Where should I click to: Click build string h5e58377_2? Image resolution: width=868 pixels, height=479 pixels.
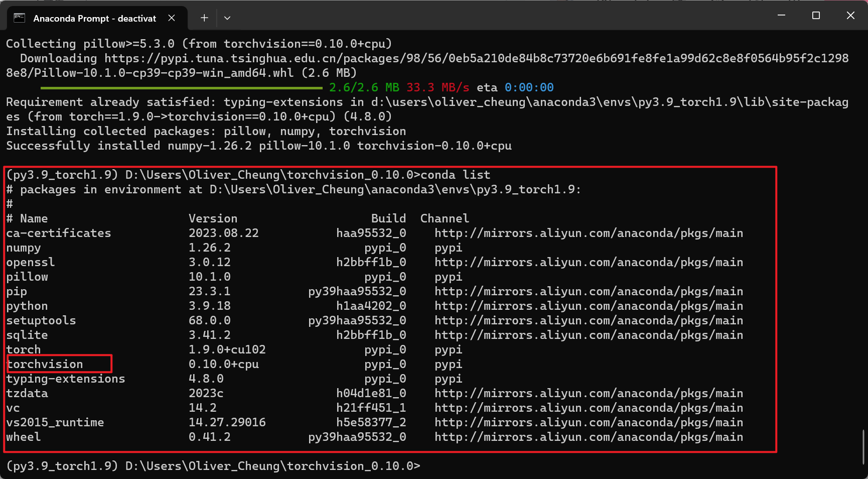coord(371,422)
